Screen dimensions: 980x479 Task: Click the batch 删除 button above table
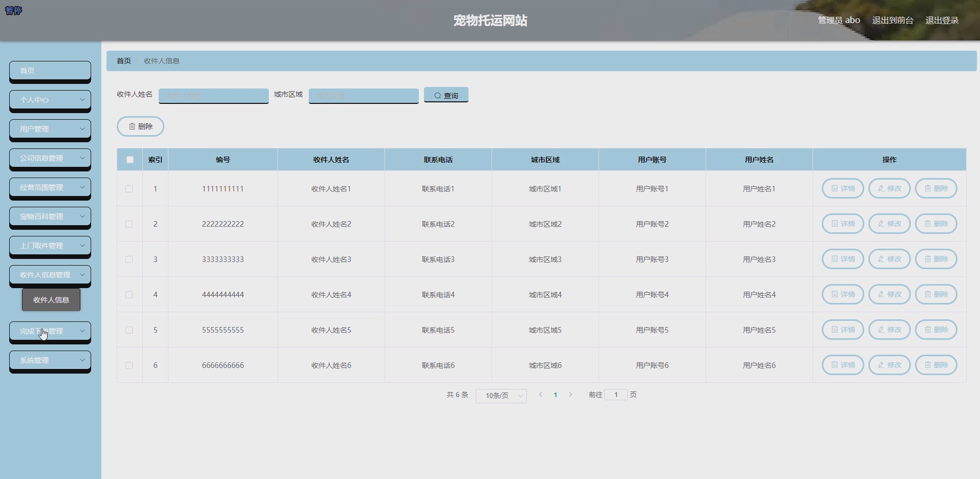[140, 126]
